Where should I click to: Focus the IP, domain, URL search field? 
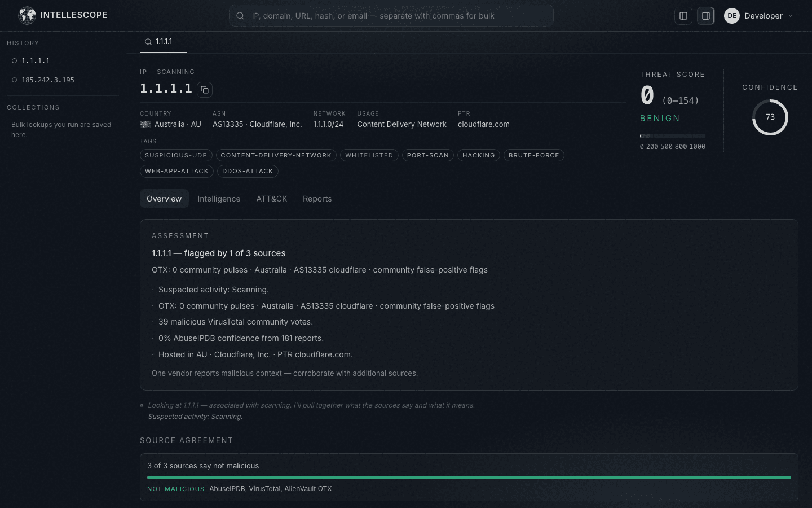(391, 16)
